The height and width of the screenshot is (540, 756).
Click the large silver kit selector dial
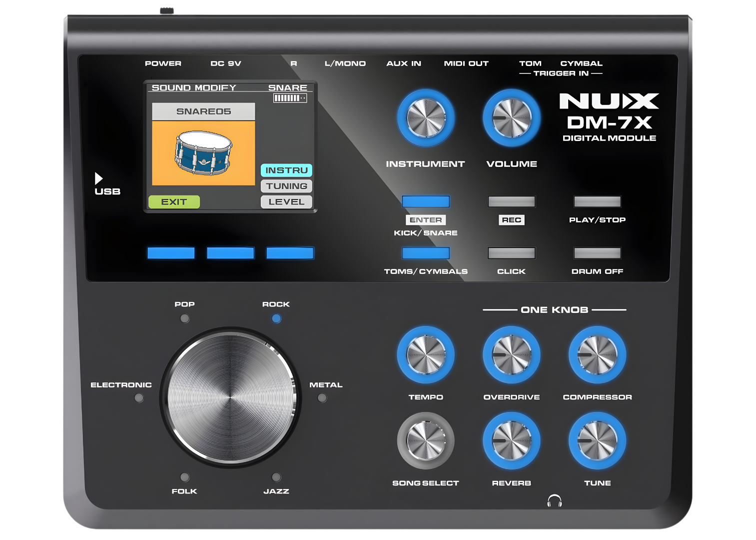click(x=230, y=398)
